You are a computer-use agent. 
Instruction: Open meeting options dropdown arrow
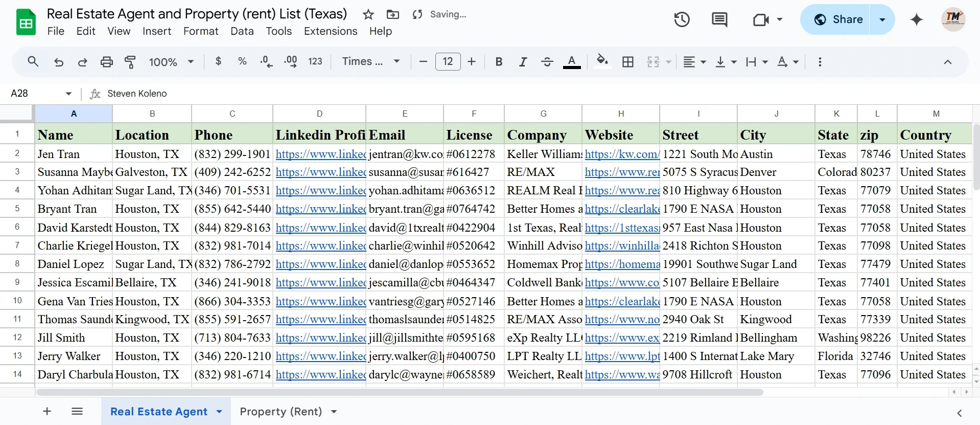780,19
